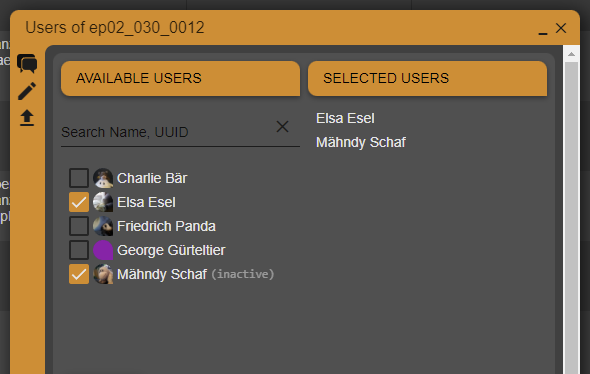Click the Available Users header
The image size is (590, 374).
pyautogui.click(x=181, y=79)
